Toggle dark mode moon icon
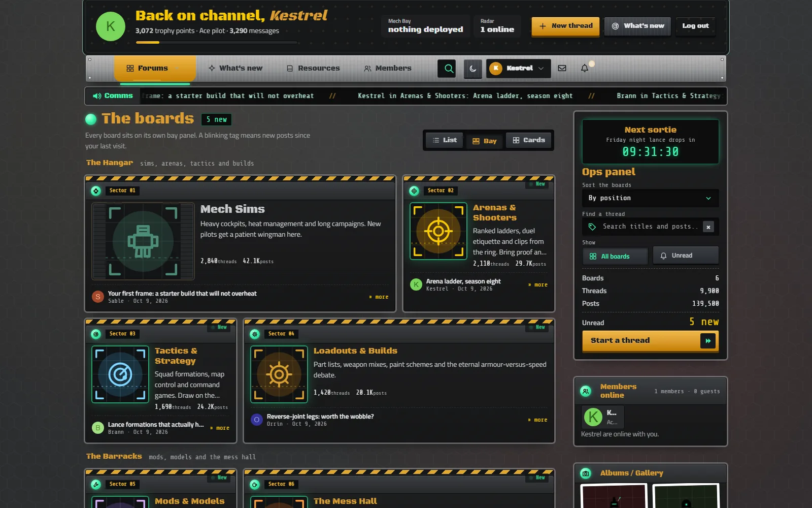 pyautogui.click(x=473, y=68)
